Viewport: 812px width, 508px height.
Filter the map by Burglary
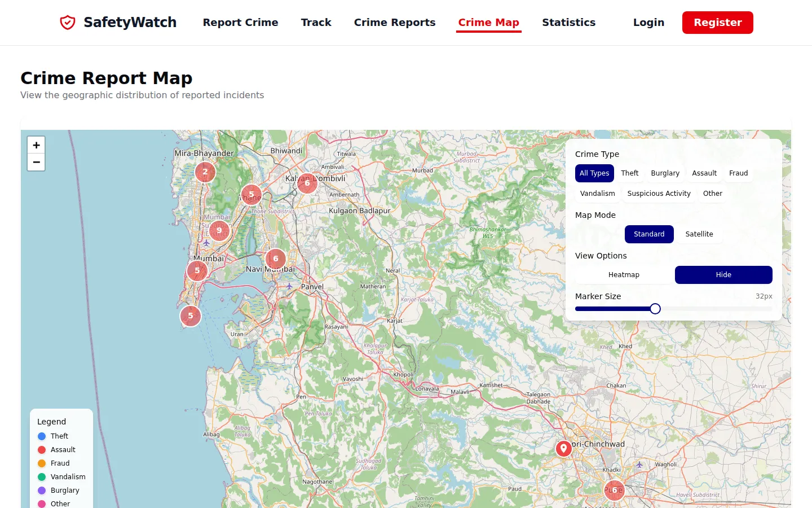pyautogui.click(x=665, y=173)
